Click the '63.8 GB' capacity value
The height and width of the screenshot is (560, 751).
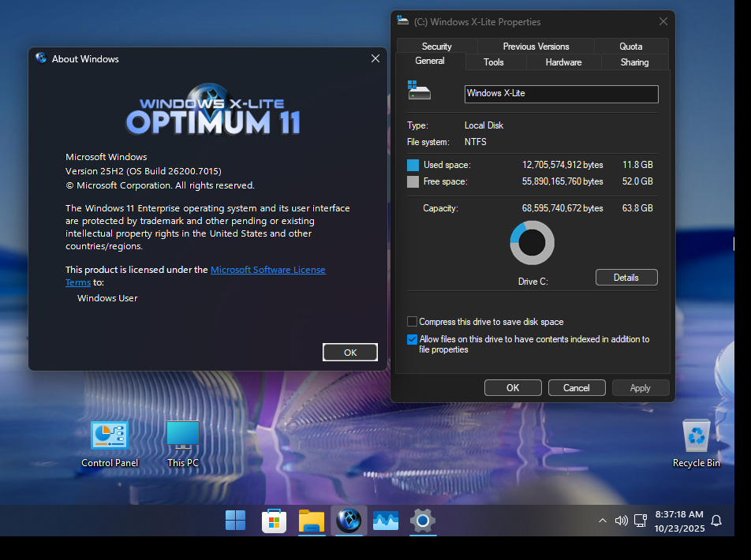637,208
